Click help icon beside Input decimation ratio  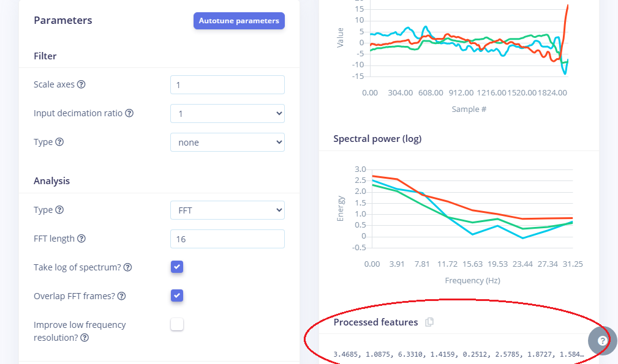[129, 113]
